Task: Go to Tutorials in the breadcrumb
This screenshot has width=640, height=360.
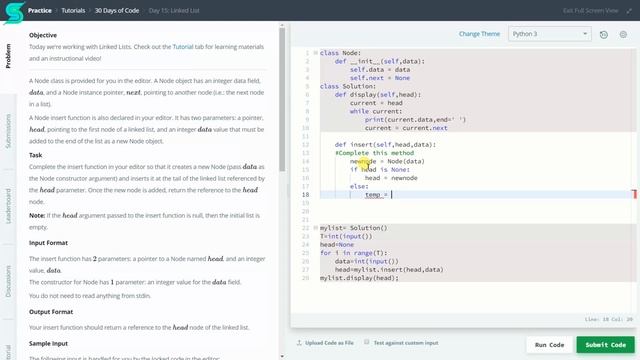Action: coord(73,11)
